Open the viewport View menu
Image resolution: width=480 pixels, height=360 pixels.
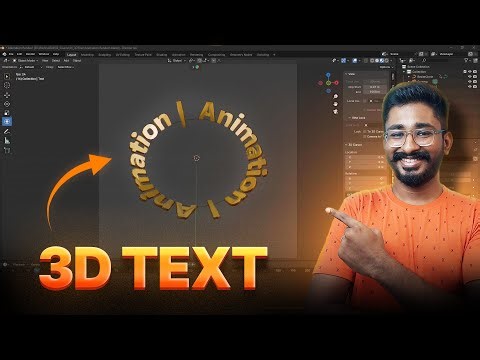tap(45, 61)
